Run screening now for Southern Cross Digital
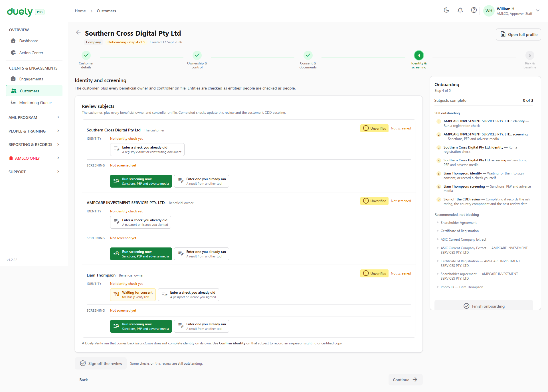 pos(141,181)
